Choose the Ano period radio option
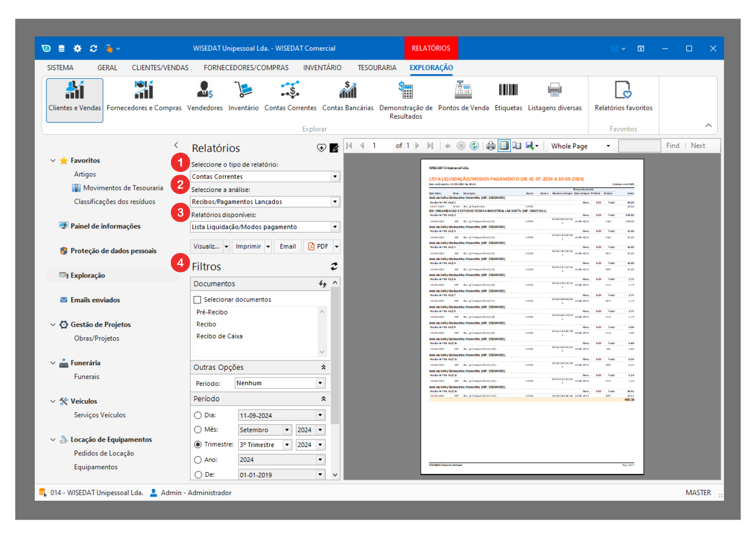756x536 pixels. point(198,460)
